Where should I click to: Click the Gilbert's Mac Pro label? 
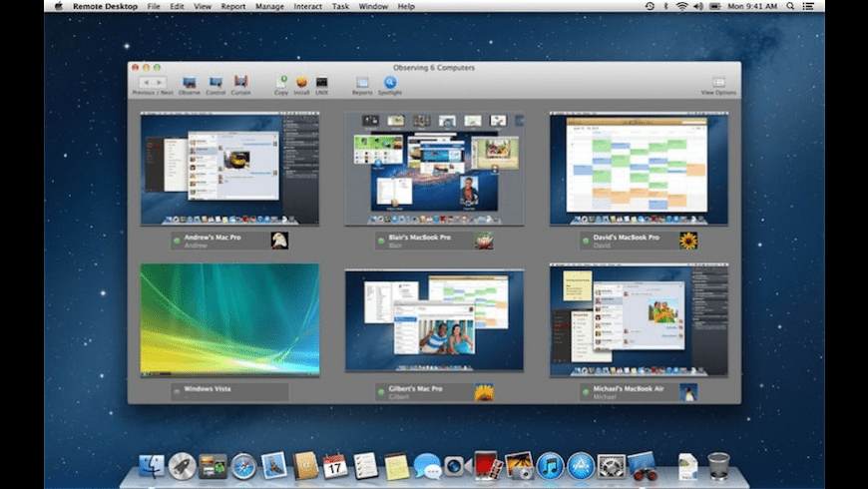click(x=415, y=389)
